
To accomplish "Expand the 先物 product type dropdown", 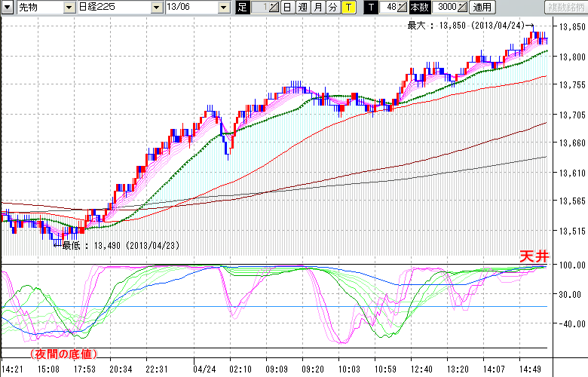I will point(68,7).
